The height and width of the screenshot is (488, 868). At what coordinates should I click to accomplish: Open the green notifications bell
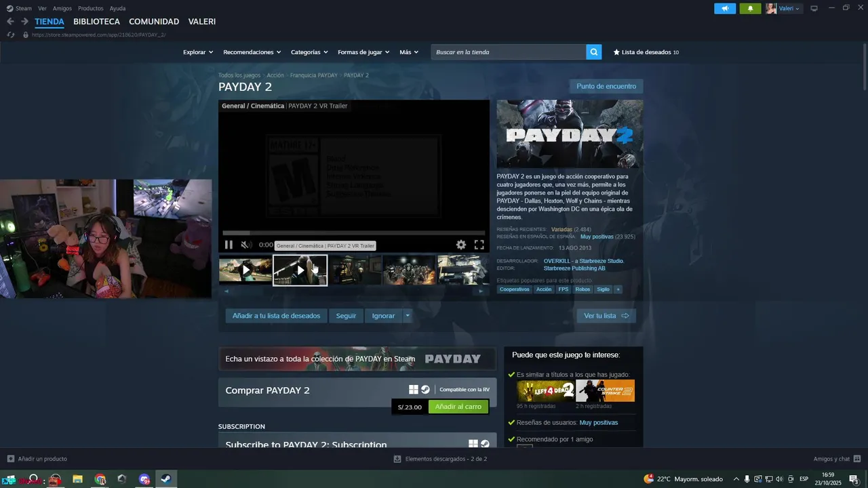coord(750,9)
